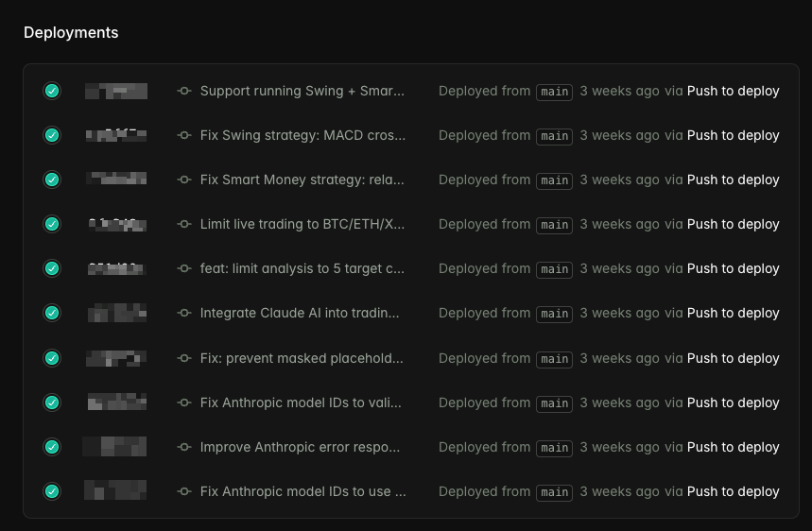Open Support running Swing + Smart commit message
Screen dimensions: 812x531
[302, 91]
